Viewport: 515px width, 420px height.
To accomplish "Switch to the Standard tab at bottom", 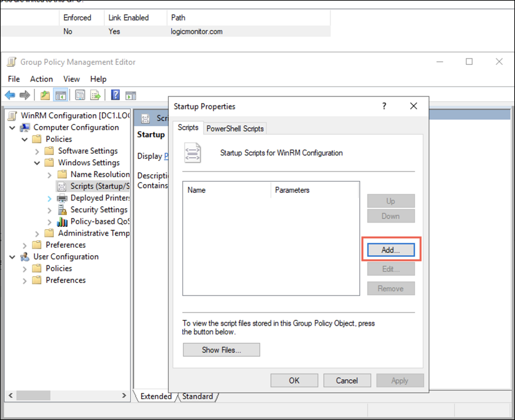I will 197,396.
